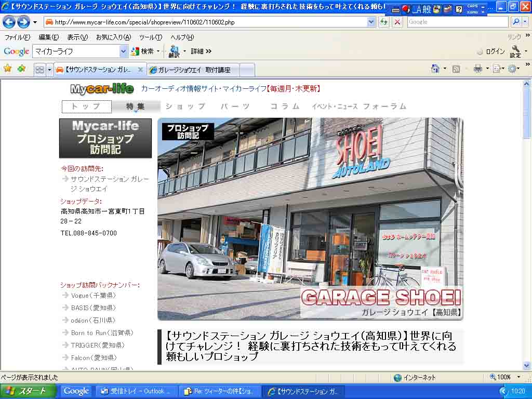The height and width of the screenshot is (399, 532).
Task: Click the Print icon in command bar
Action: click(477, 69)
